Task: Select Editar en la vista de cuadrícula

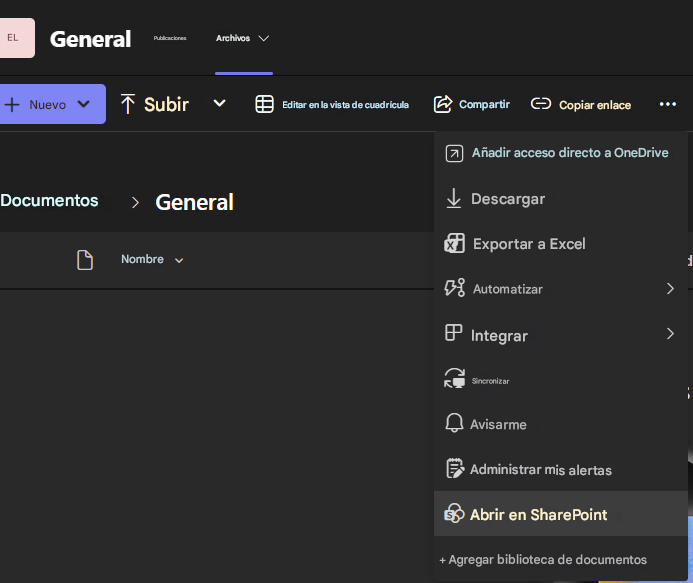Action: click(x=345, y=105)
